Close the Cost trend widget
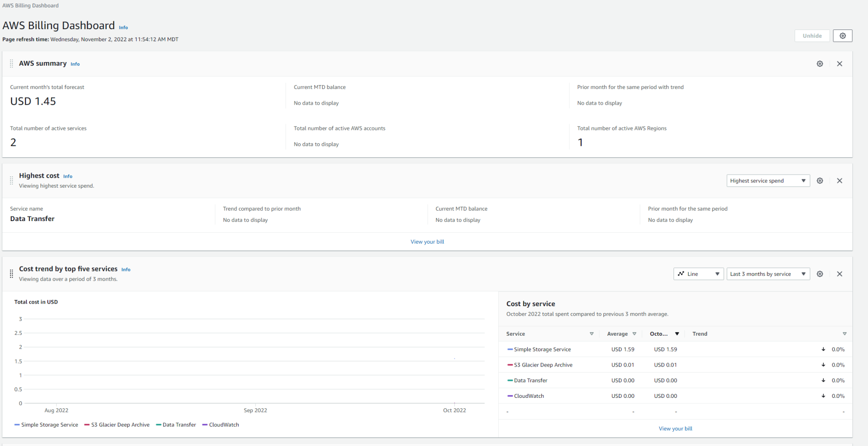Image resolution: width=868 pixels, height=446 pixels. [x=839, y=274]
